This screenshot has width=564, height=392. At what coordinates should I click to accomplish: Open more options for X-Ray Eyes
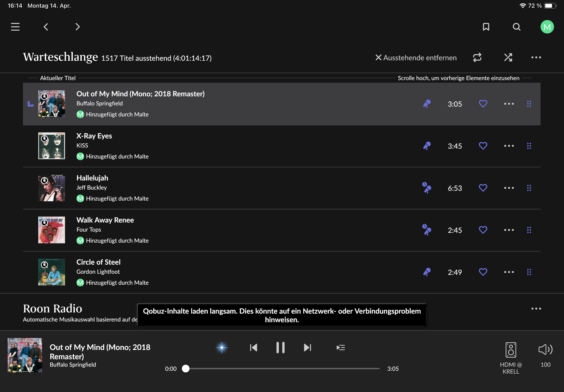click(509, 146)
